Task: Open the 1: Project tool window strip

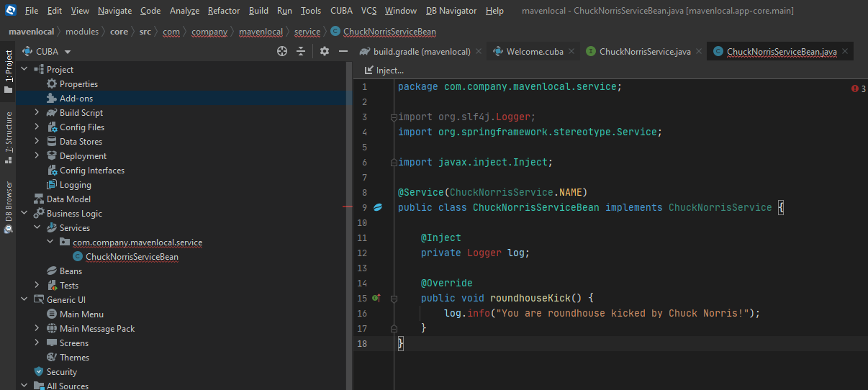Action: click(9, 71)
